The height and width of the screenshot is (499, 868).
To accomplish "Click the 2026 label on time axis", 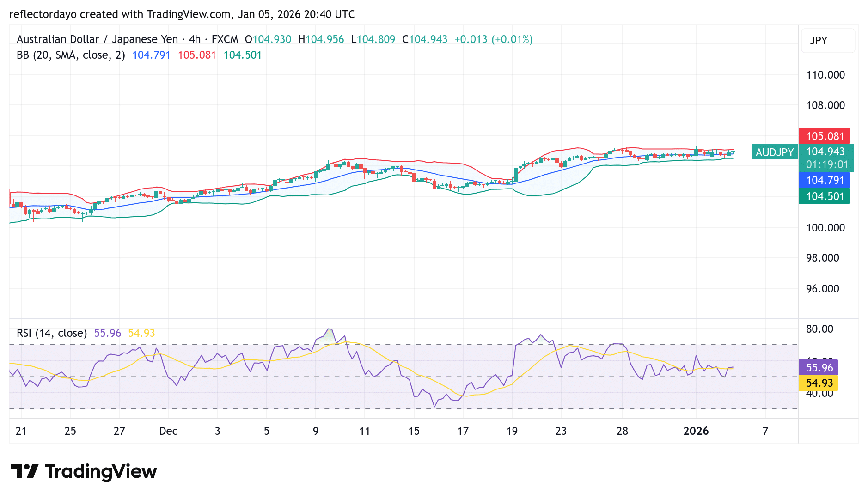I will [x=697, y=431].
